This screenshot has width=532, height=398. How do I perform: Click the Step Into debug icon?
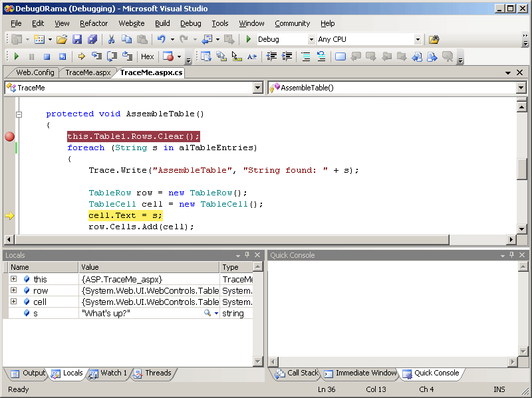[x=97, y=57]
